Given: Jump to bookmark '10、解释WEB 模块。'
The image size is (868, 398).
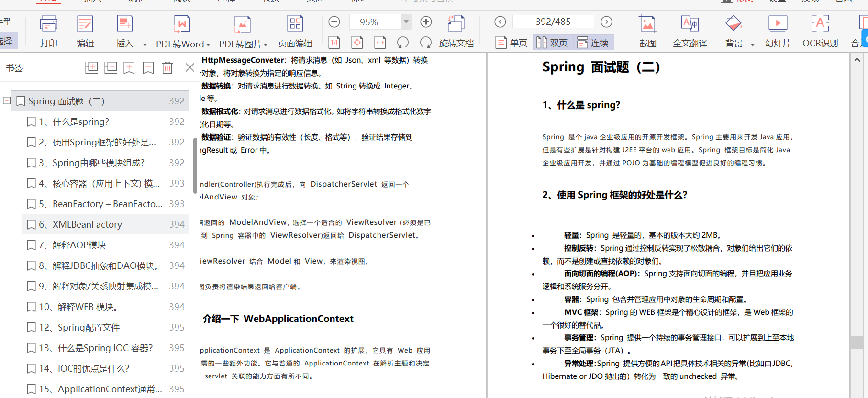Looking at the screenshot, I should (x=78, y=307).
